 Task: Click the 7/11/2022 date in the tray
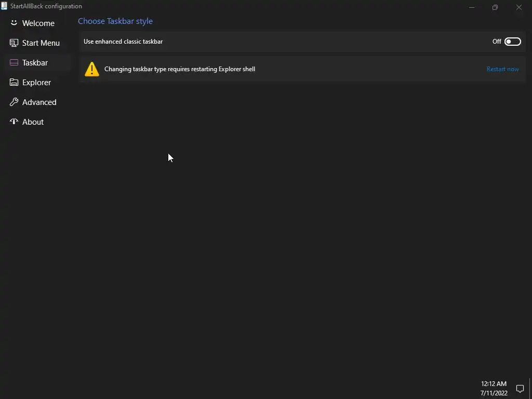[494, 393]
